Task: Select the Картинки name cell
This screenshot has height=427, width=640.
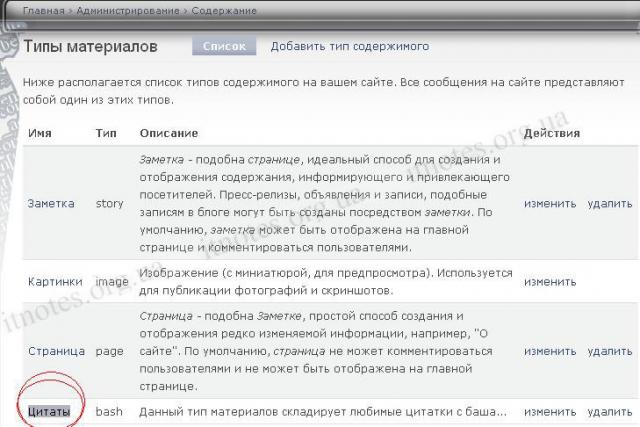Action: point(55,282)
